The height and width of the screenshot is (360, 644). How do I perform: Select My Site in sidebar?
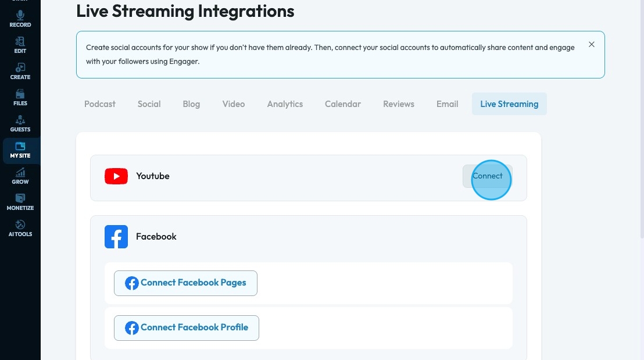[20, 150]
